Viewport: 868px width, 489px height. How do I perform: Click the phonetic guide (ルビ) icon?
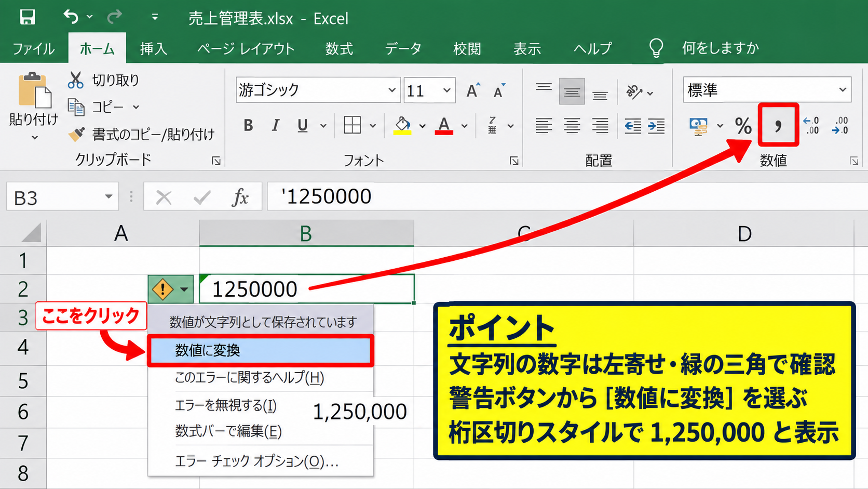[x=492, y=125]
